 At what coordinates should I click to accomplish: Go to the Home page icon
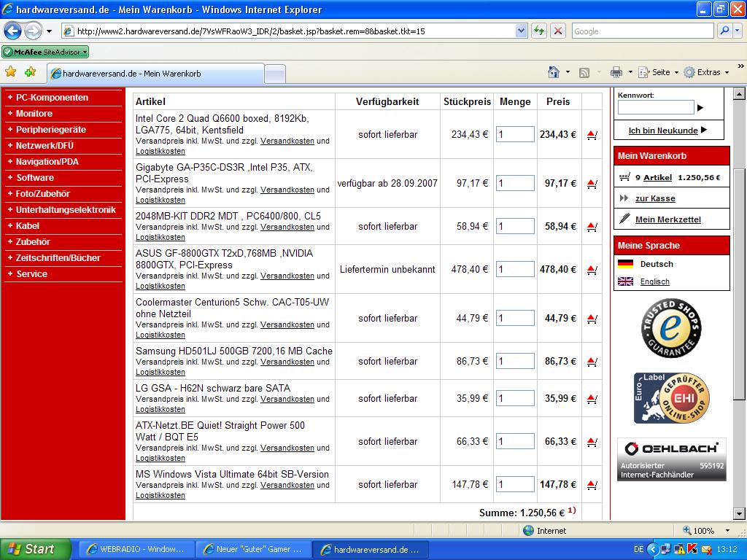point(554,72)
